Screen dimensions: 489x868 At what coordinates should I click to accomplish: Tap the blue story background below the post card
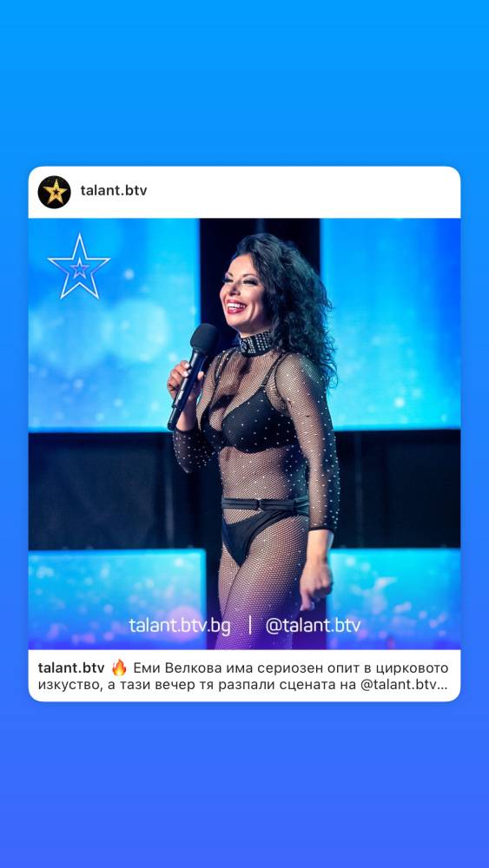(x=244, y=785)
